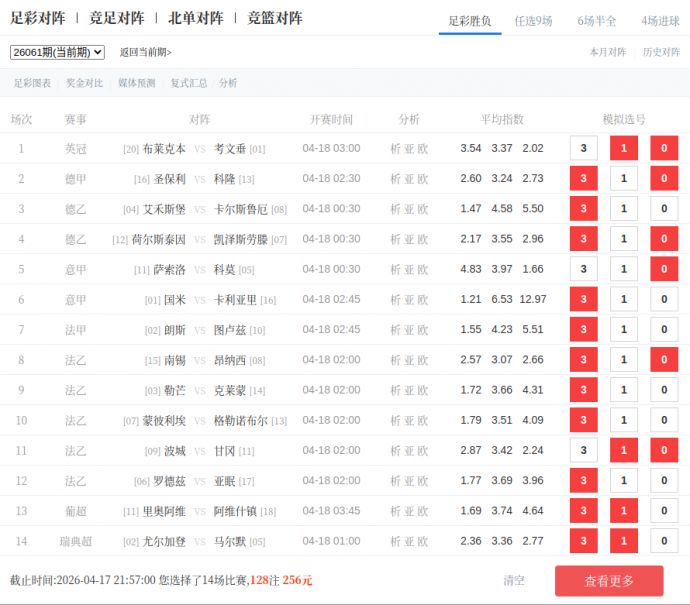Go to 竞足对阵 section
Screen dimensions: 690x605
pos(116,18)
